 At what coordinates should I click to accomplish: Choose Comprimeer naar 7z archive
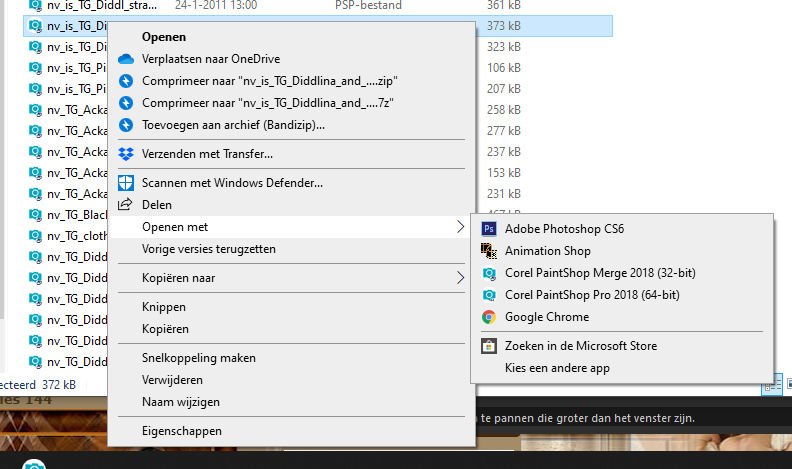pos(268,103)
